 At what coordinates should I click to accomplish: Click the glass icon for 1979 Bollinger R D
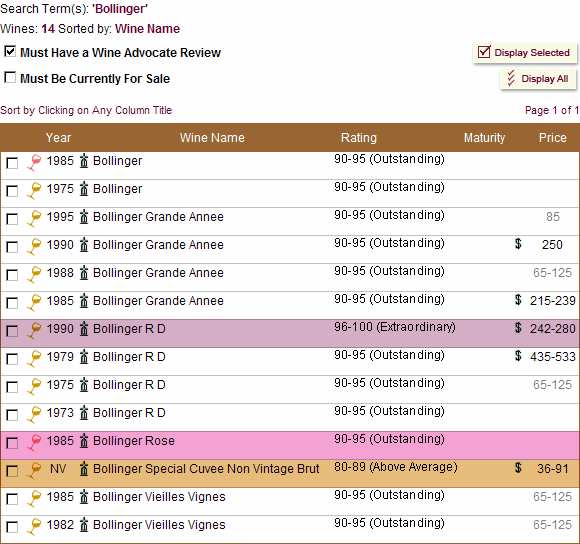pyautogui.click(x=34, y=359)
